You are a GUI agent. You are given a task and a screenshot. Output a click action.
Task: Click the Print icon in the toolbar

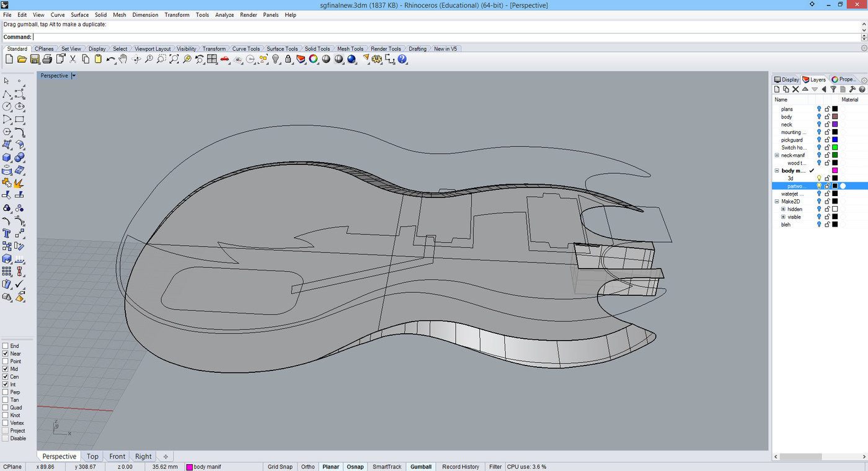tap(47, 59)
